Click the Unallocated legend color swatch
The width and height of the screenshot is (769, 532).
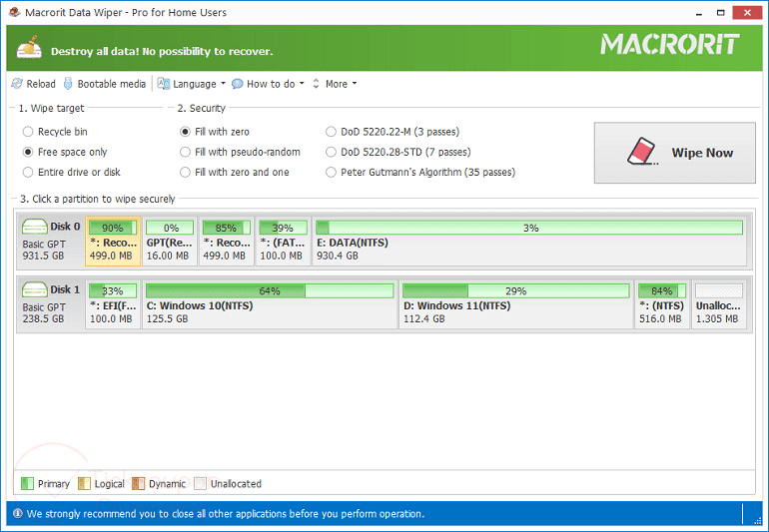200,483
